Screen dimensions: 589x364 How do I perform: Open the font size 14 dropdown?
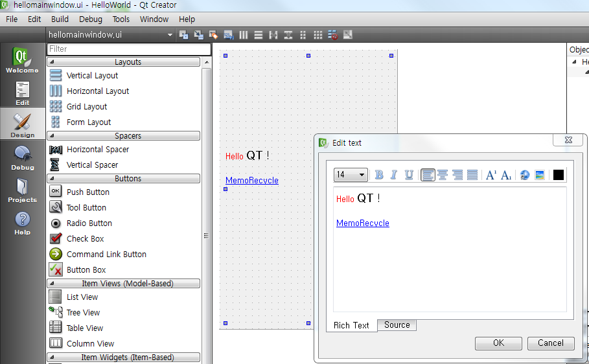351,175
